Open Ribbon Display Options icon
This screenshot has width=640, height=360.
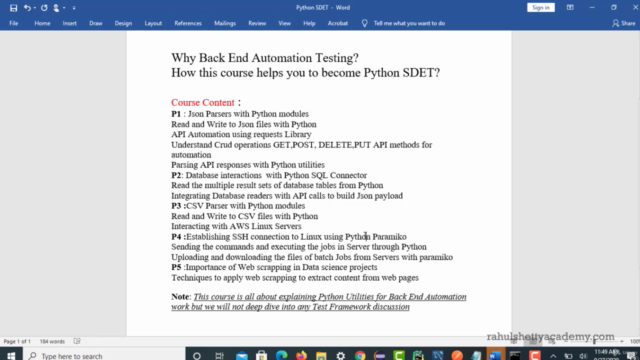pos(570,7)
